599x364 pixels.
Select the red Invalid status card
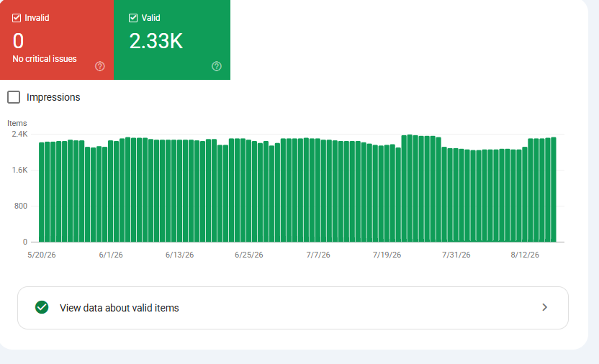coord(57,40)
